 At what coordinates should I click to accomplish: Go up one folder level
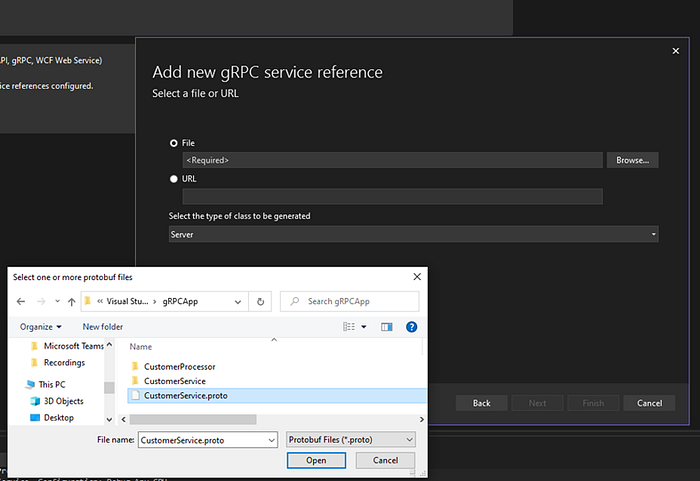tap(71, 301)
